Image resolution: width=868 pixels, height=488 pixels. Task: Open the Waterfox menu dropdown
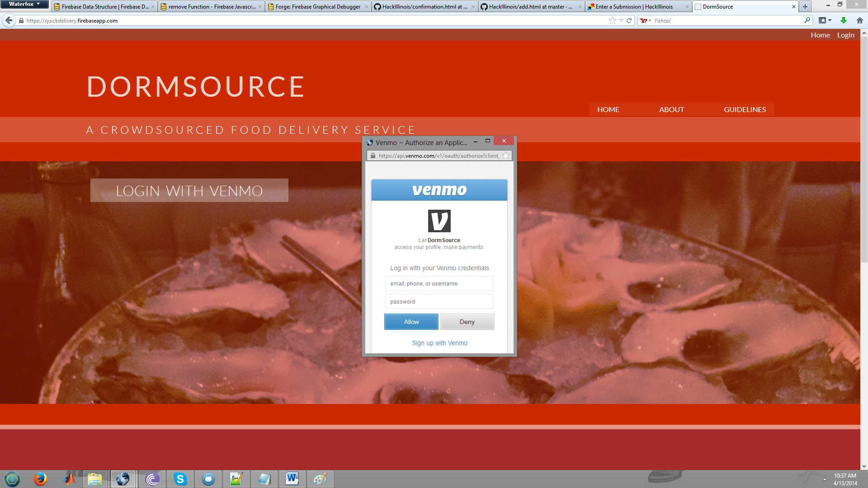coord(24,4)
